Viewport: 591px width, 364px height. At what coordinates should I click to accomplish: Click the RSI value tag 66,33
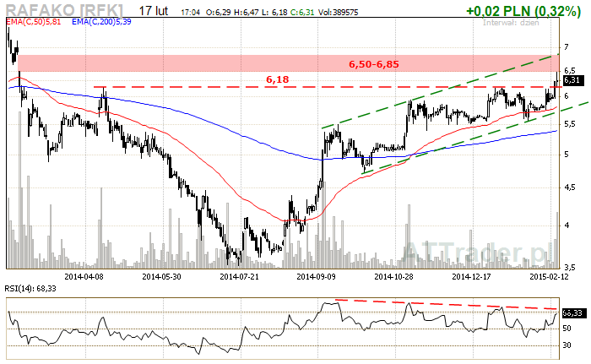click(x=573, y=313)
